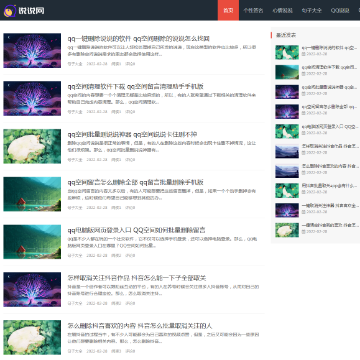360x360 pixels.
Task: Open sidebar link 'qq电脑版网页登录入口 QQ空…'
Action: 330,127
